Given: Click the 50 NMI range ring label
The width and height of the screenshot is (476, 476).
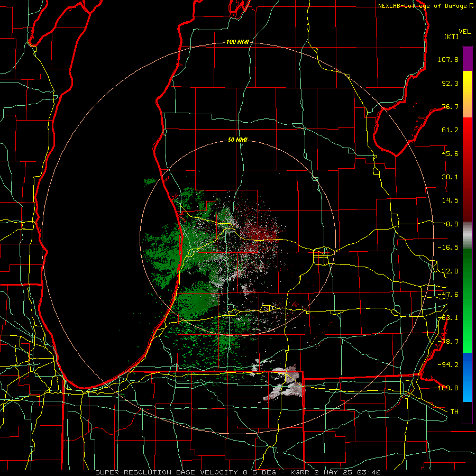Looking at the screenshot, I should tap(237, 140).
